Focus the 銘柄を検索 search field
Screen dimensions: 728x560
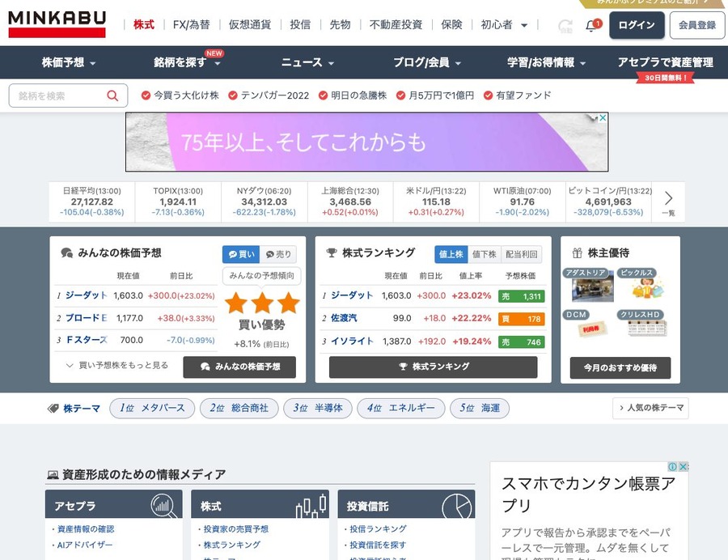68,95
